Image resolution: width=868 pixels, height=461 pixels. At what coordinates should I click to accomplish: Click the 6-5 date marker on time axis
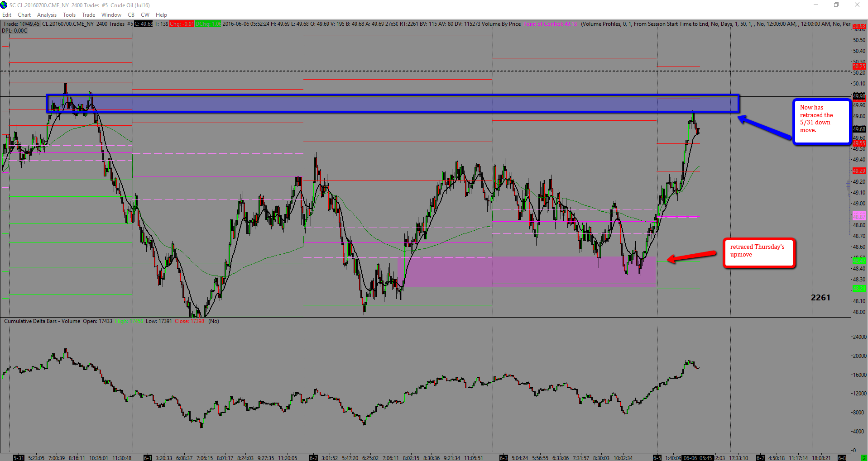tap(657, 458)
